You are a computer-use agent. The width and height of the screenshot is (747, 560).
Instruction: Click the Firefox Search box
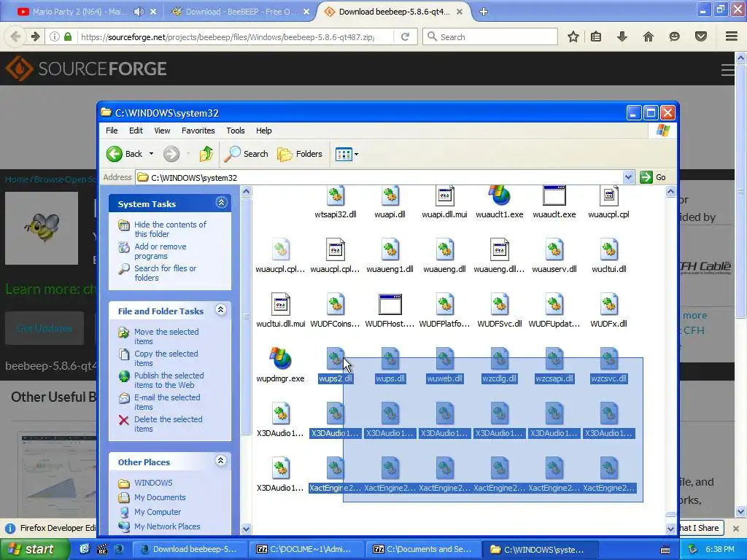click(490, 36)
